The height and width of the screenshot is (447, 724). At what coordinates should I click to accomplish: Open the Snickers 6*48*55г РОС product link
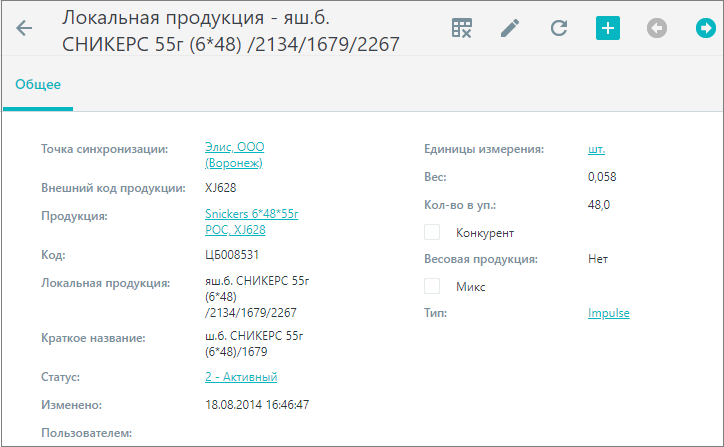[x=252, y=222]
